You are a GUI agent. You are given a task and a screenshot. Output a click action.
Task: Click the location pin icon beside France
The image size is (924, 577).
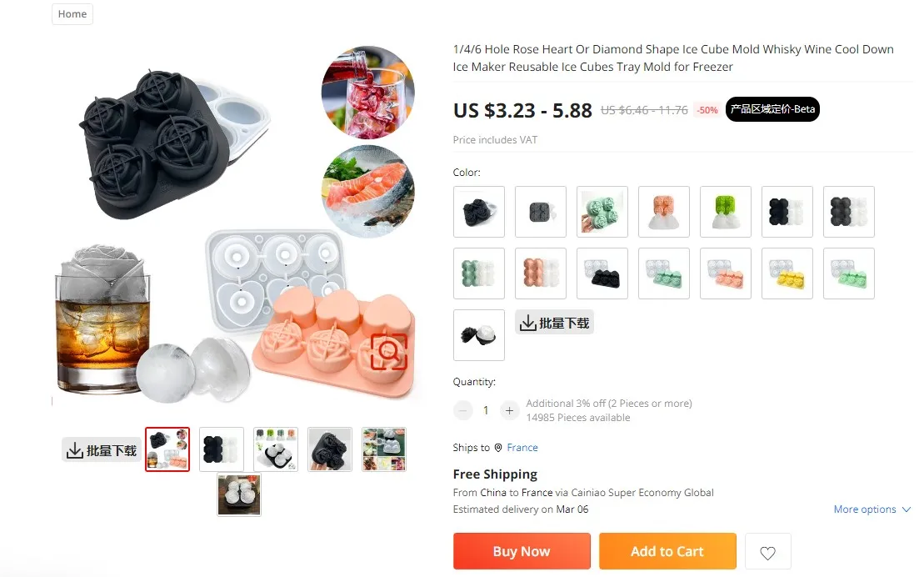[498, 448]
